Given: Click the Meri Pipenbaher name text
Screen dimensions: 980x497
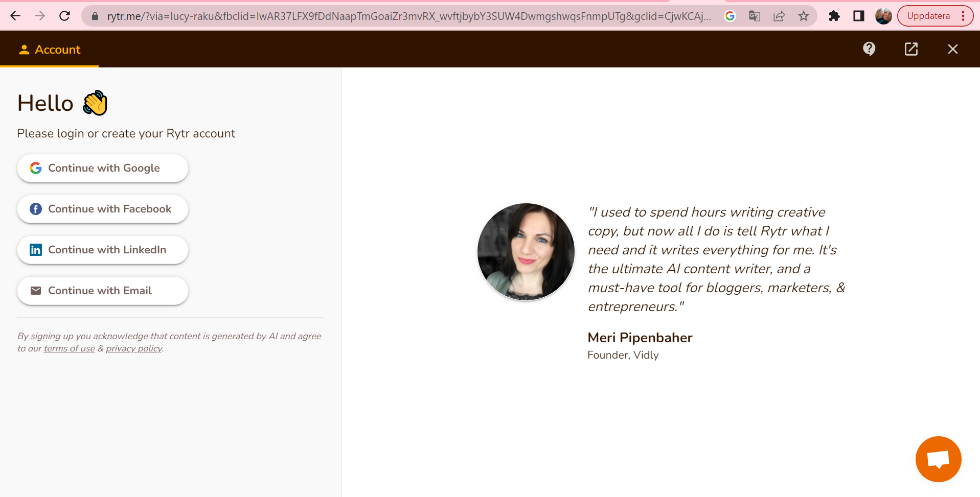Looking at the screenshot, I should click(x=640, y=338).
